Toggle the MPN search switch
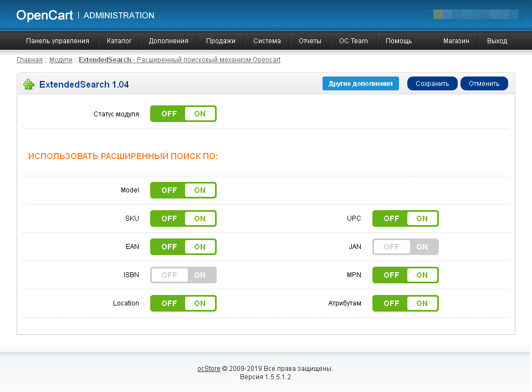 (406, 275)
